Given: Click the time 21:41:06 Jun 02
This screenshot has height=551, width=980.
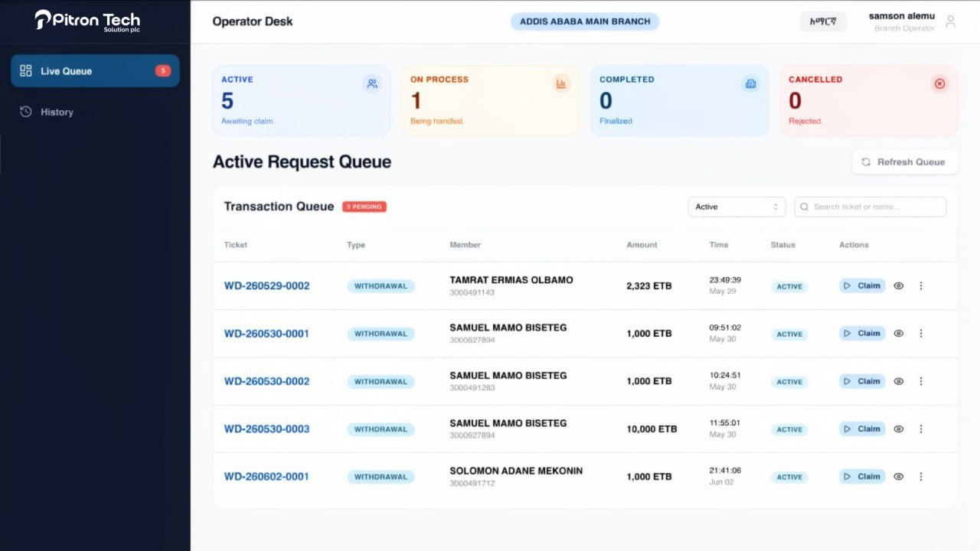Looking at the screenshot, I should pyautogui.click(x=725, y=476).
